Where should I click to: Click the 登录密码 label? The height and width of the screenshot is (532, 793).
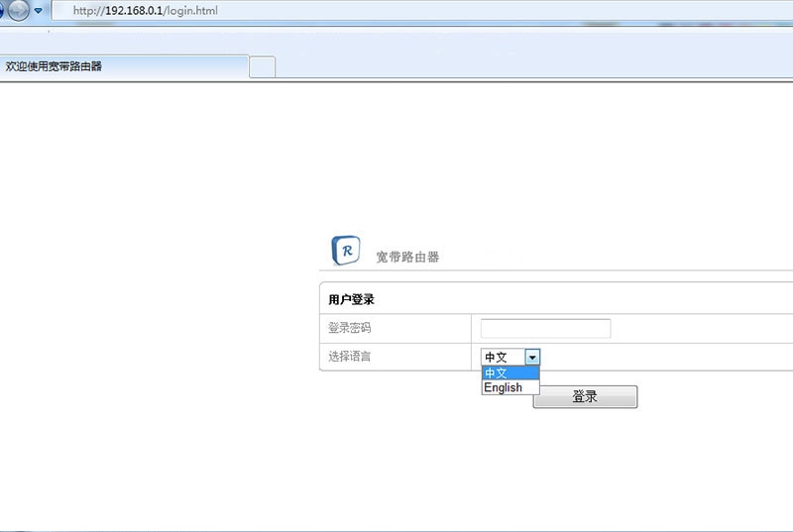tap(350, 328)
